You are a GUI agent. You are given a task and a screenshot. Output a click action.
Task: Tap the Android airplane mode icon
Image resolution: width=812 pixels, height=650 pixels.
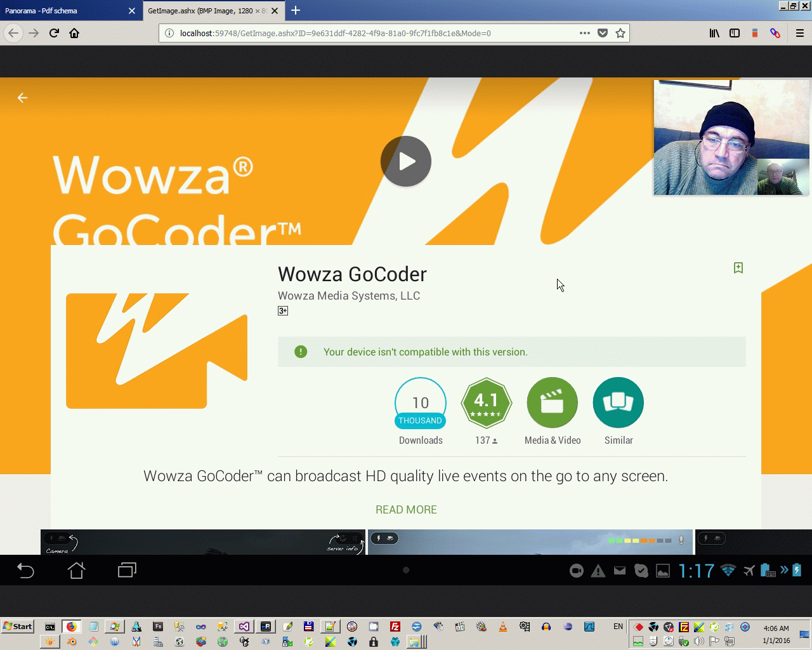point(749,570)
